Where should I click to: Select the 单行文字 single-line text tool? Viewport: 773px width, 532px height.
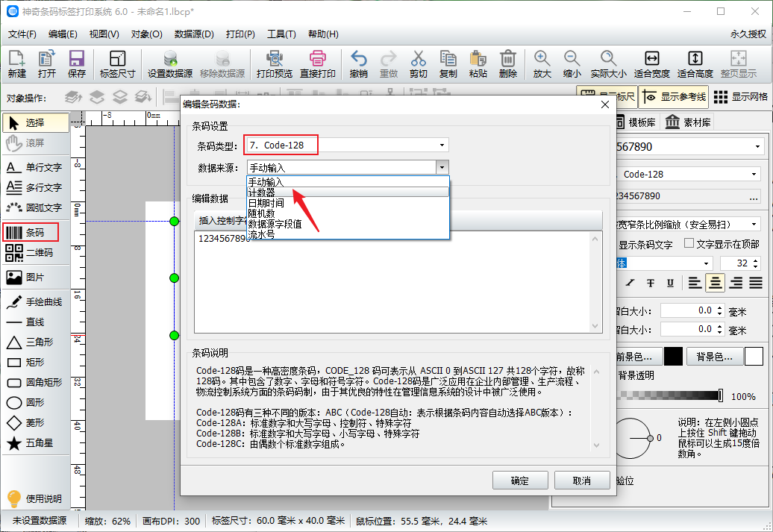(35, 167)
